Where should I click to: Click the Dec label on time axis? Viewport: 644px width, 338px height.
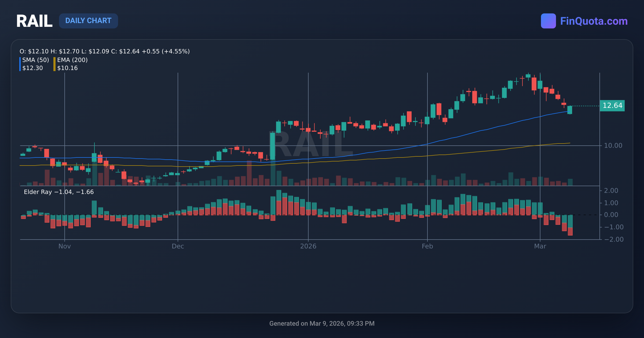pyautogui.click(x=178, y=246)
